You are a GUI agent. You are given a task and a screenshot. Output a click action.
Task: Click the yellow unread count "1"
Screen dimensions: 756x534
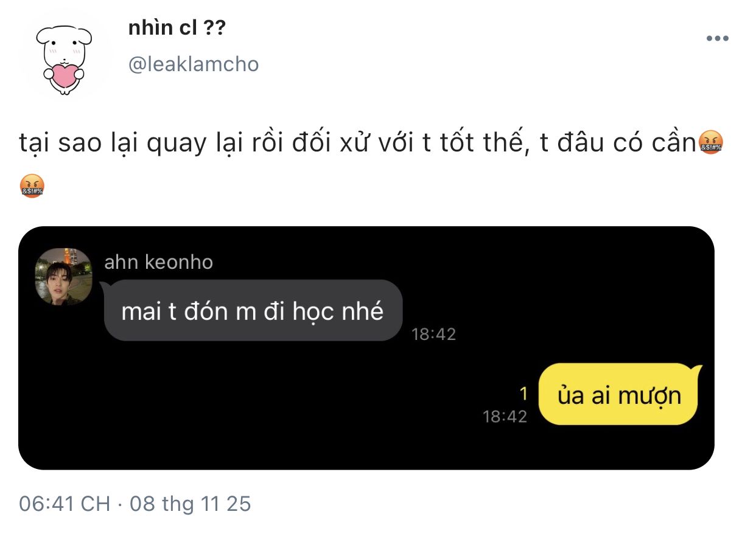(x=523, y=394)
